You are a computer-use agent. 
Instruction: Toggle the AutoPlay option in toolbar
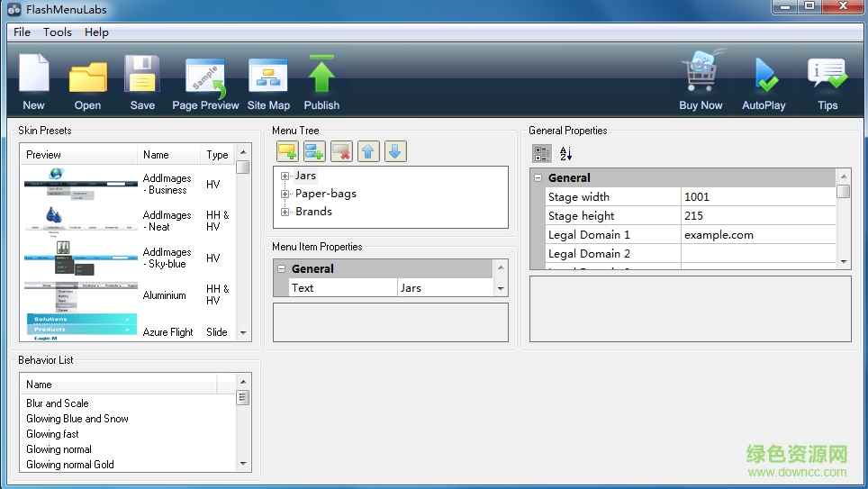[764, 76]
